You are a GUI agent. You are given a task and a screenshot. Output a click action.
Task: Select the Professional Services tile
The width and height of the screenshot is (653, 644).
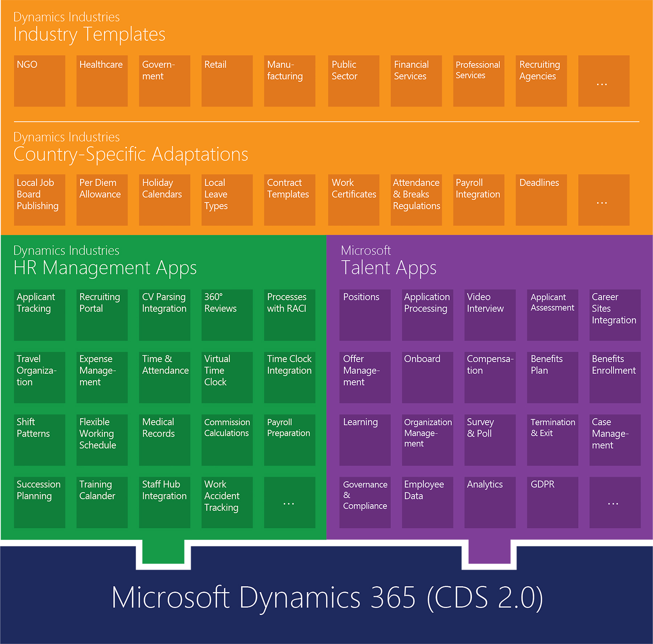pyautogui.click(x=479, y=81)
